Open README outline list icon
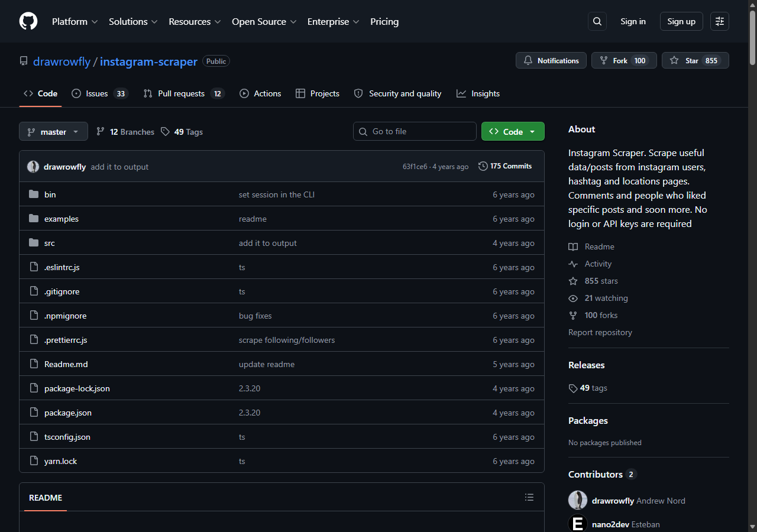757x532 pixels. (529, 497)
